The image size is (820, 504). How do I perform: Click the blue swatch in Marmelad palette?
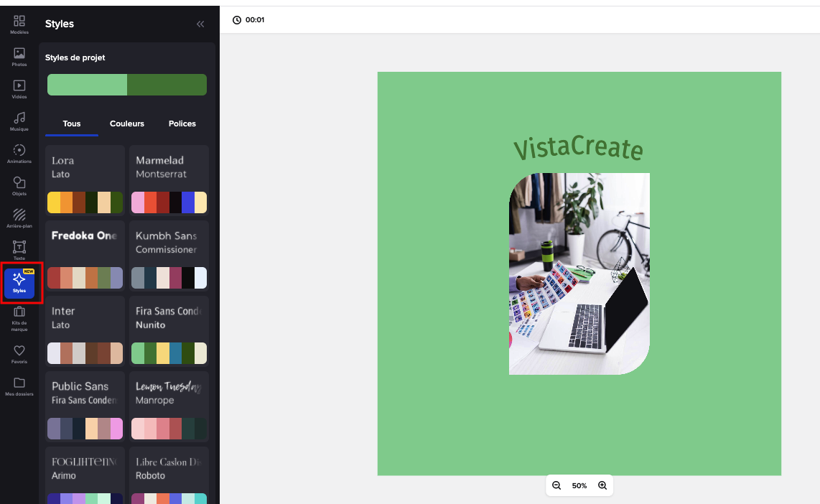[x=187, y=203]
